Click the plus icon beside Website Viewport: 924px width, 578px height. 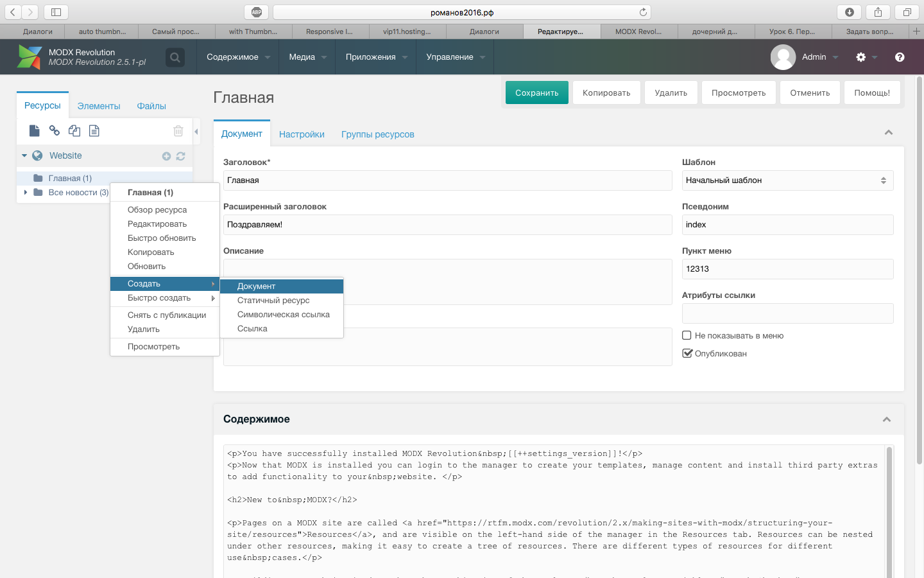point(166,156)
